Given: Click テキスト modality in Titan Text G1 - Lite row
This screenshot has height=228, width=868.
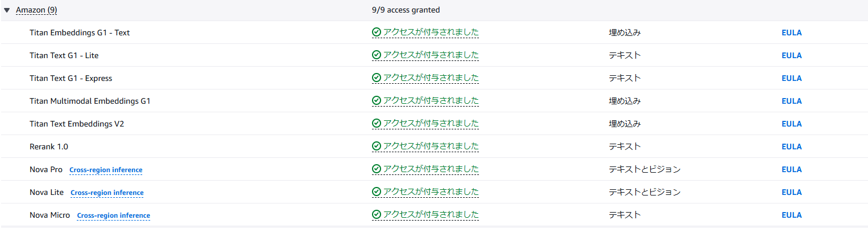Looking at the screenshot, I should 625,55.
